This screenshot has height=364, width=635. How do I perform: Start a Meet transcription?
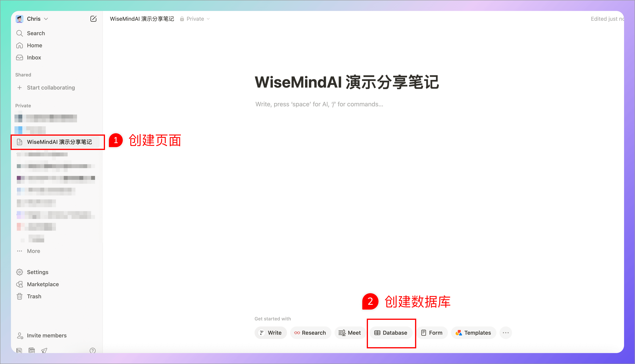[350, 333]
